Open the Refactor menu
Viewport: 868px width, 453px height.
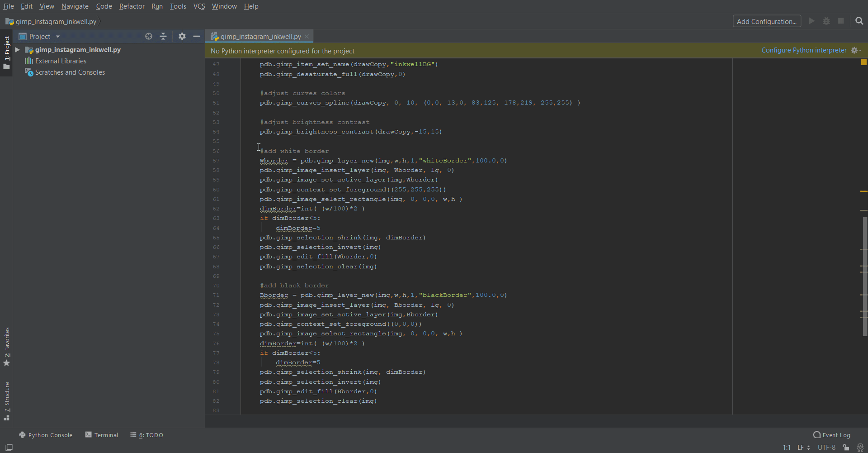tap(132, 6)
